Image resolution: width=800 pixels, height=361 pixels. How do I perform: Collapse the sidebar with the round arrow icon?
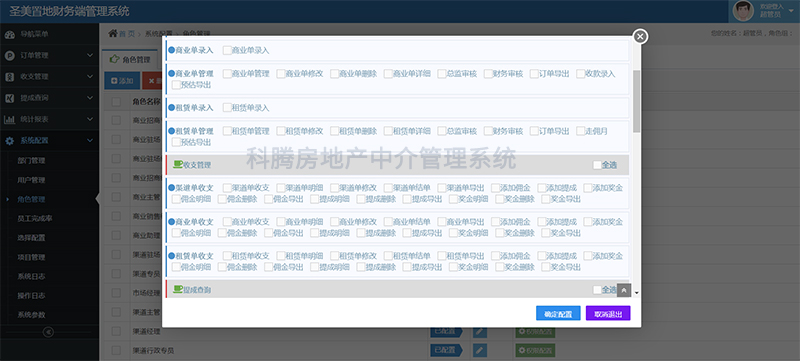(x=48, y=332)
